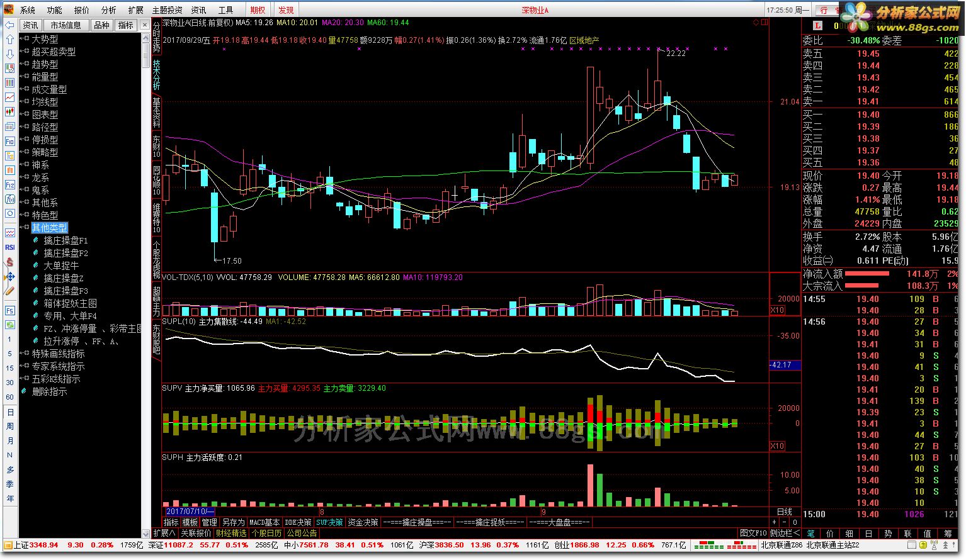Image resolution: width=966 pixels, height=560 pixels.
Task: Select the pencil drawing tool icon
Action: 9,291
